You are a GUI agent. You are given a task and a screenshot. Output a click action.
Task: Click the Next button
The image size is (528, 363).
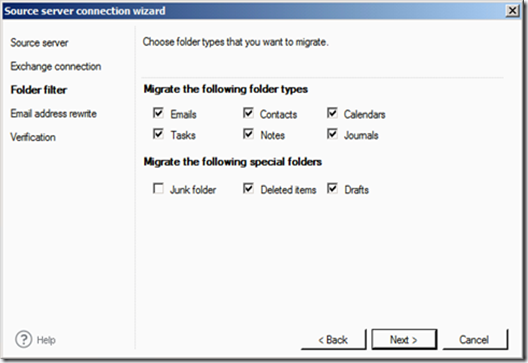404,339
